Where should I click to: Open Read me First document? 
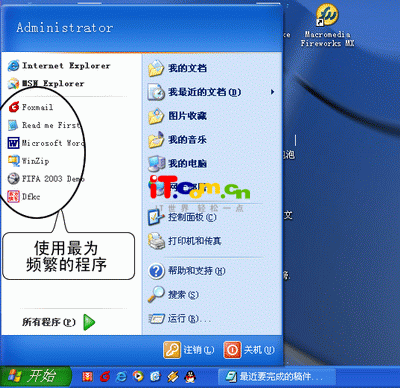tap(44, 125)
